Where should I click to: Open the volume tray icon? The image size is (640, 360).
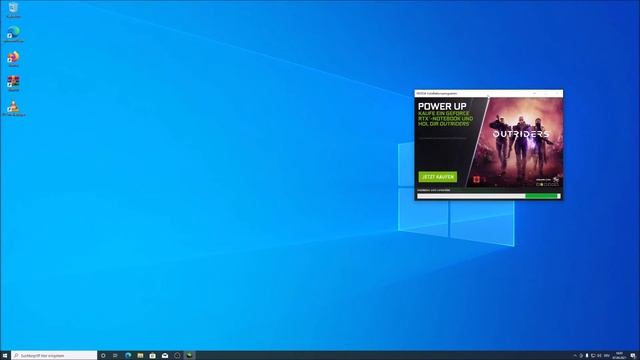click(599, 356)
